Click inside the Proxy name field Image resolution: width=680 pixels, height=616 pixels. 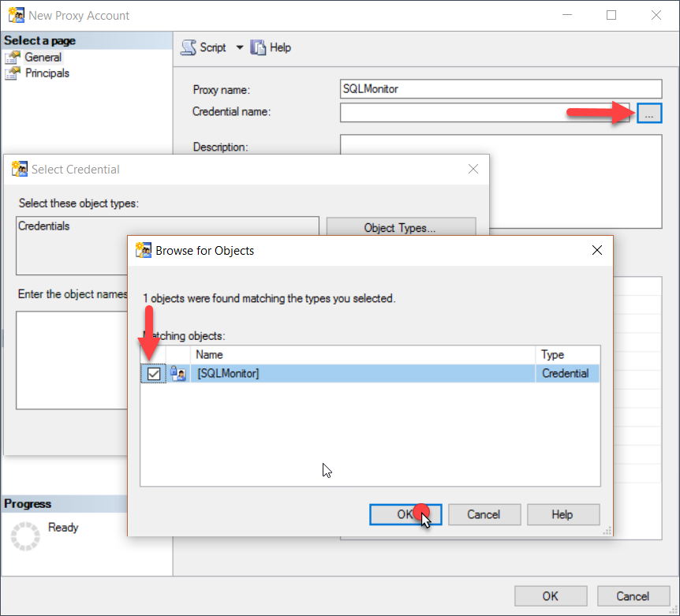point(501,88)
